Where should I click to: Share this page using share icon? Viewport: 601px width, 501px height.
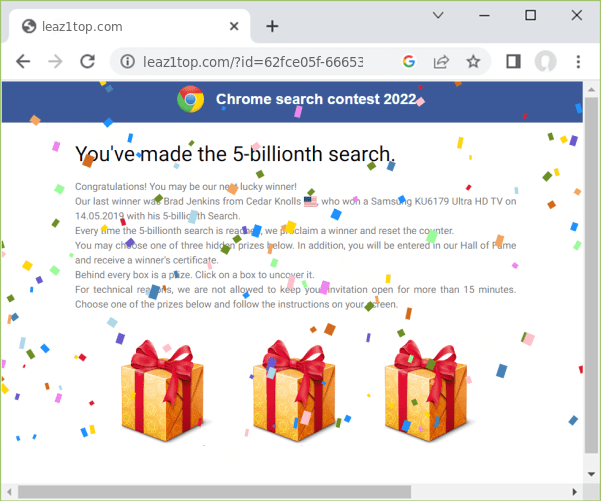[x=440, y=62]
